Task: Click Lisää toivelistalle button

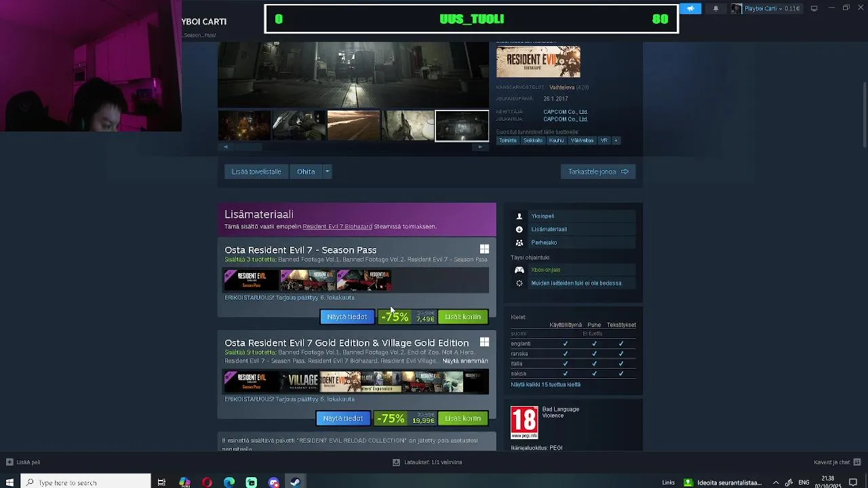Action: point(256,171)
